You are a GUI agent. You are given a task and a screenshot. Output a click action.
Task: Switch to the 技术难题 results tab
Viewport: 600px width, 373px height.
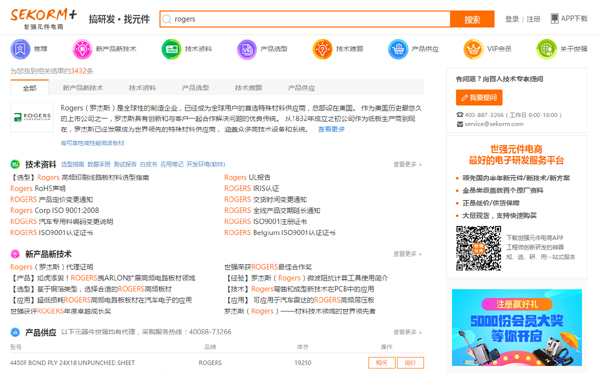point(248,88)
